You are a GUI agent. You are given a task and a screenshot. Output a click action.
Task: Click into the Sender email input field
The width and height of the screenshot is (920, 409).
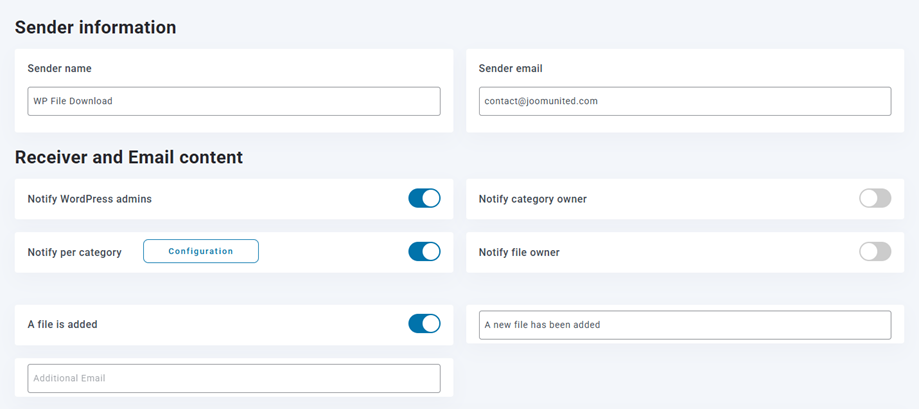tap(684, 101)
